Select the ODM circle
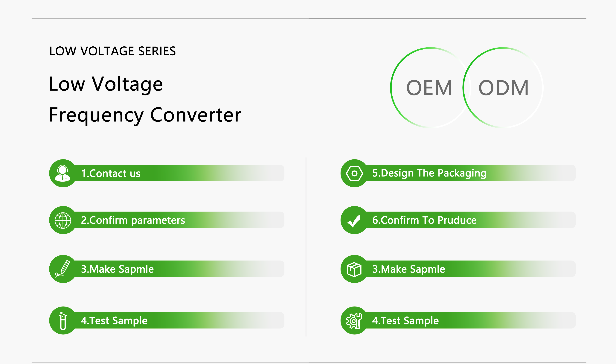Screen dimensions: 616x364 pos(503,88)
